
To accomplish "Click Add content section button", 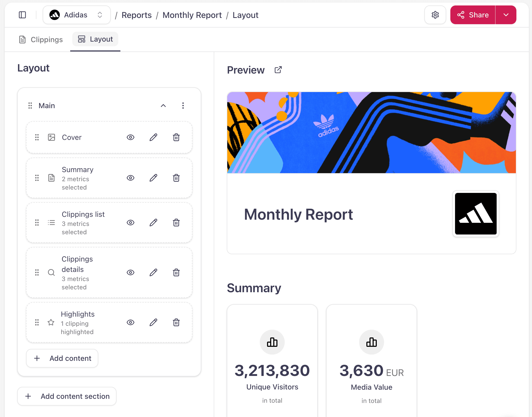I will pos(67,396).
